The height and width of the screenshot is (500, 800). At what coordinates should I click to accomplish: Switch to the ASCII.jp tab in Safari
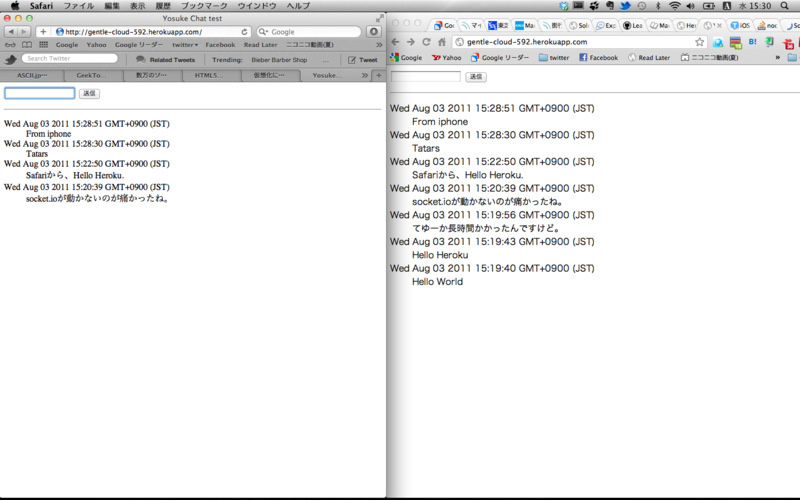click(32, 76)
